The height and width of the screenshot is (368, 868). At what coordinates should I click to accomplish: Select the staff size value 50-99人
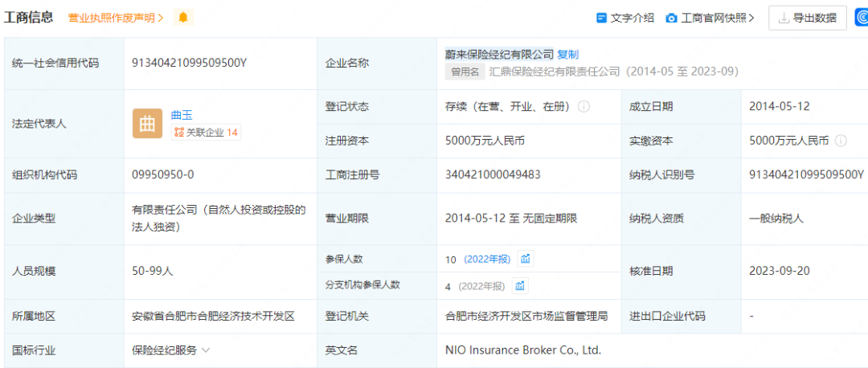(x=153, y=272)
